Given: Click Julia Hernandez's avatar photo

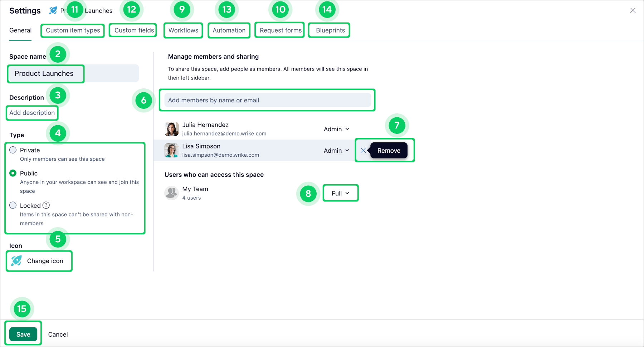Looking at the screenshot, I should pyautogui.click(x=171, y=129).
